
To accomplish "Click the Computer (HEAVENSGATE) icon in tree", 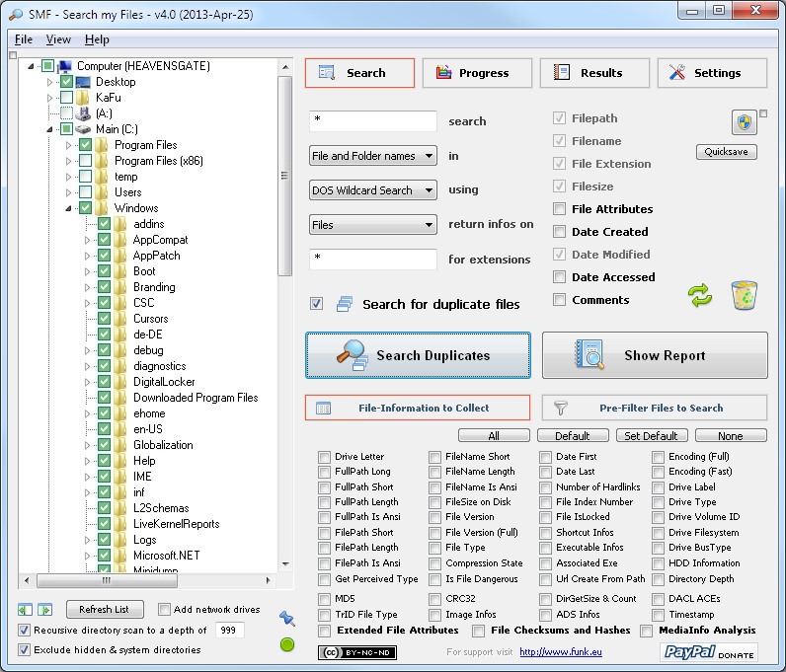I will pyautogui.click(x=65, y=66).
